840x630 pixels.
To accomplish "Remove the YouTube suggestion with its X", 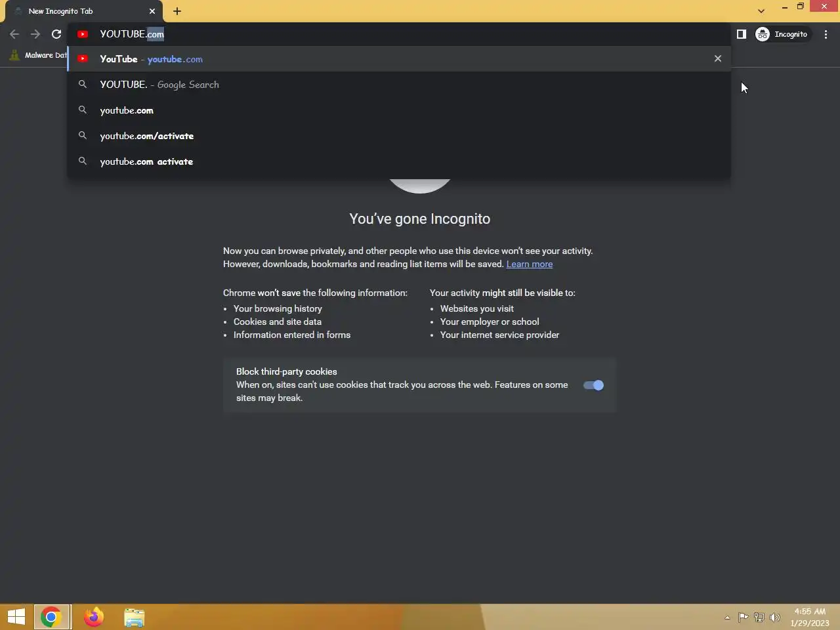I will pyautogui.click(x=718, y=59).
